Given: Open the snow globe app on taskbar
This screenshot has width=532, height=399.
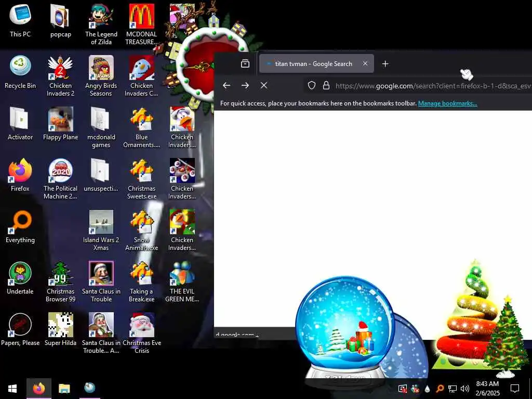Looking at the screenshot, I should click(89, 389).
